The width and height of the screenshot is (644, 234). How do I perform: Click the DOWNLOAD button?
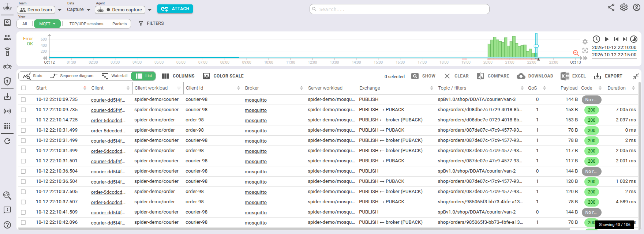[535, 76]
